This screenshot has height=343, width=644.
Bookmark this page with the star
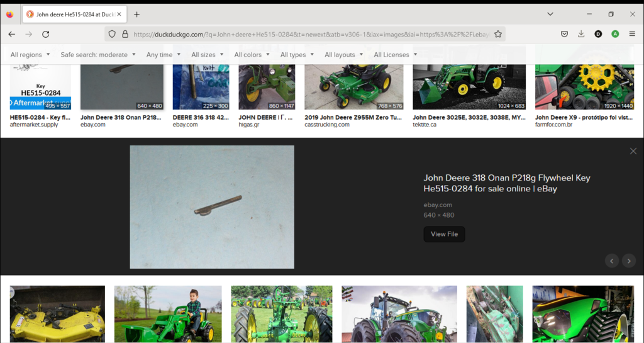(498, 34)
